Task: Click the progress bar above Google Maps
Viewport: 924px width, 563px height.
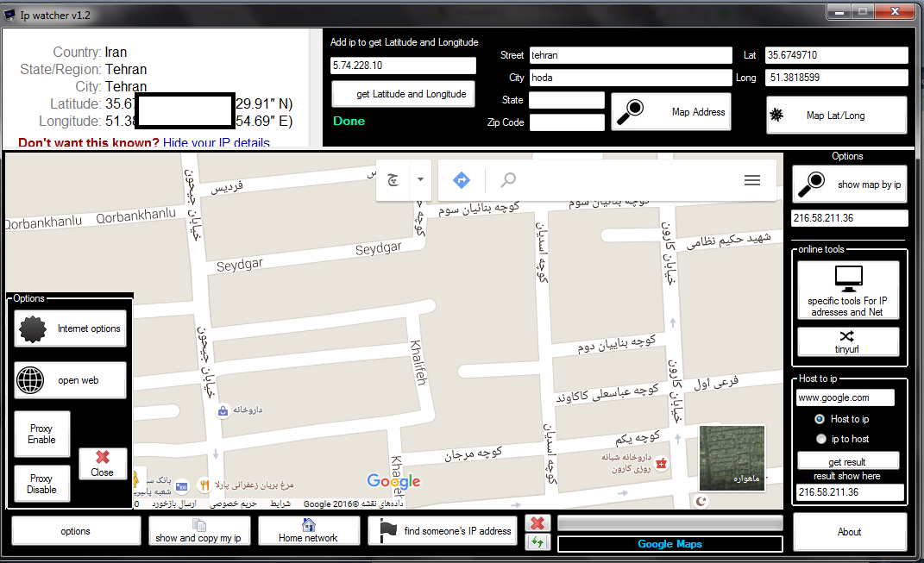Action: pos(670,523)
